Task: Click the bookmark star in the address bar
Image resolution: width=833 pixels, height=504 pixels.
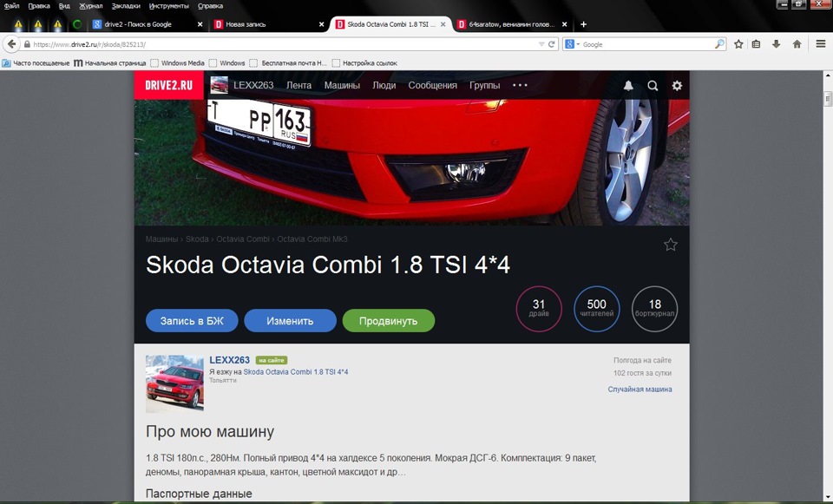Action: tap(738, 43)
